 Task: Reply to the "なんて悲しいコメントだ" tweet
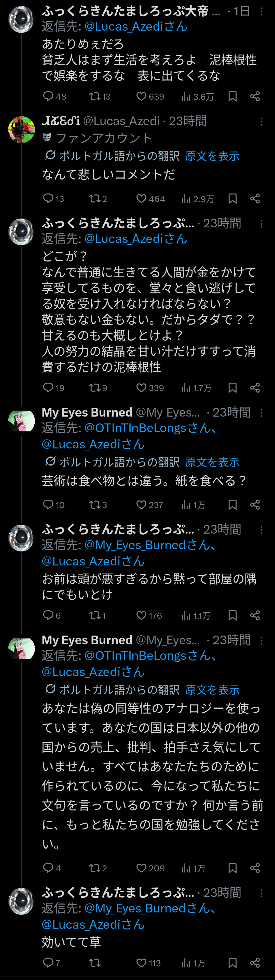(x=48, y=199)
